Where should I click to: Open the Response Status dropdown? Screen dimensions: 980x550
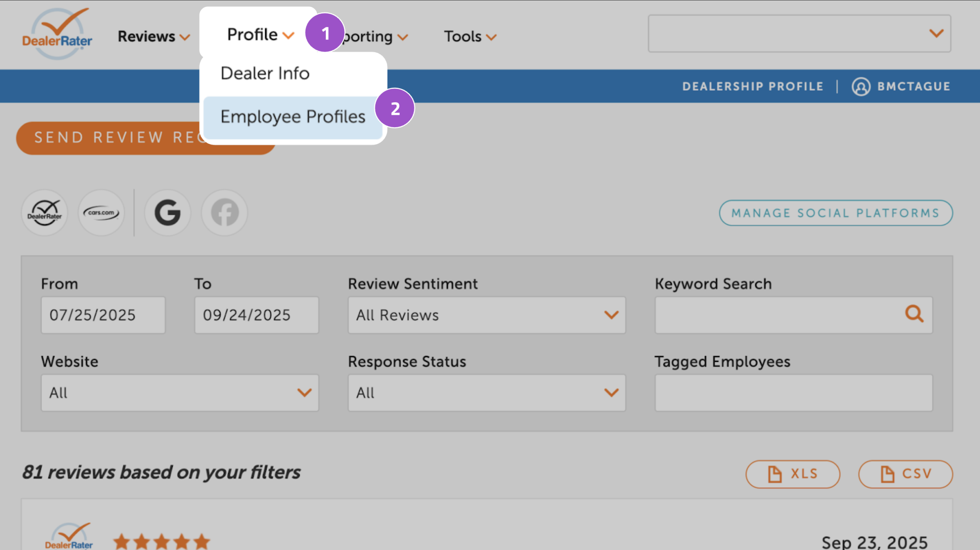(x=487, y=393)
